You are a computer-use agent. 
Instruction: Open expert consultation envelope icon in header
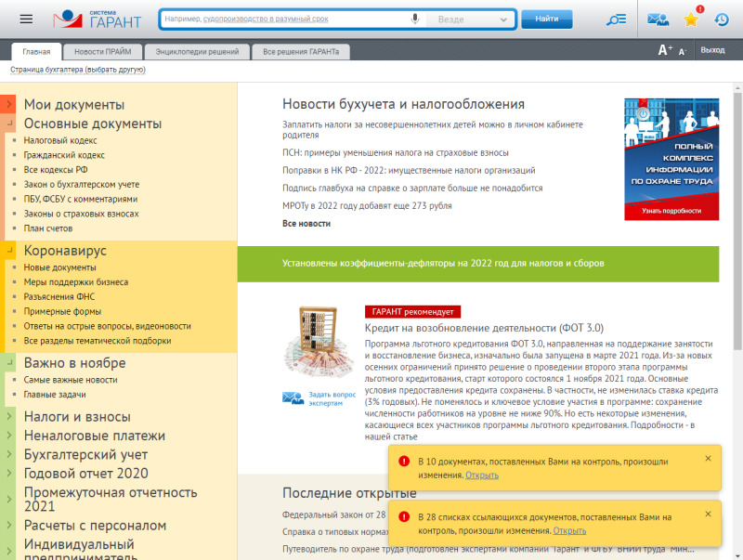tap(658, 20)
